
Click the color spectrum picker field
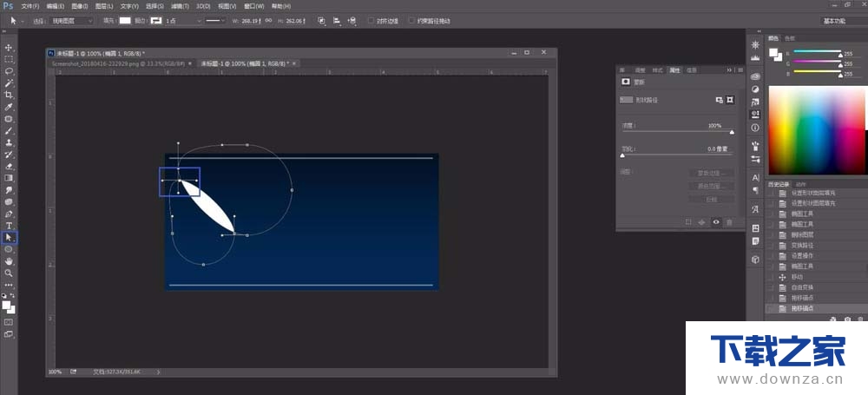coord(818,131)
